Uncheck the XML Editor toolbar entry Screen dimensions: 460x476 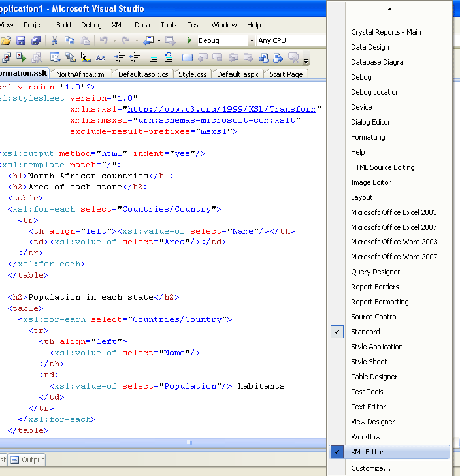point(367,452)
